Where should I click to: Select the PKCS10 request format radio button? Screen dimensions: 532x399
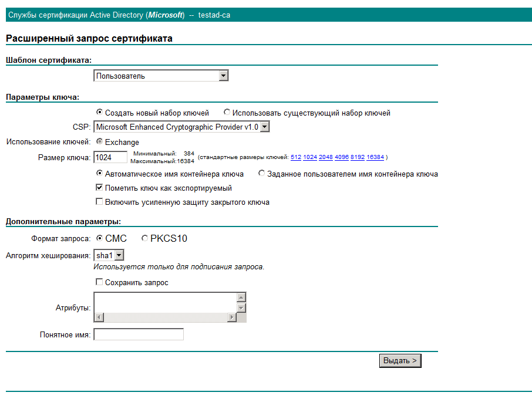coord(144,238)
